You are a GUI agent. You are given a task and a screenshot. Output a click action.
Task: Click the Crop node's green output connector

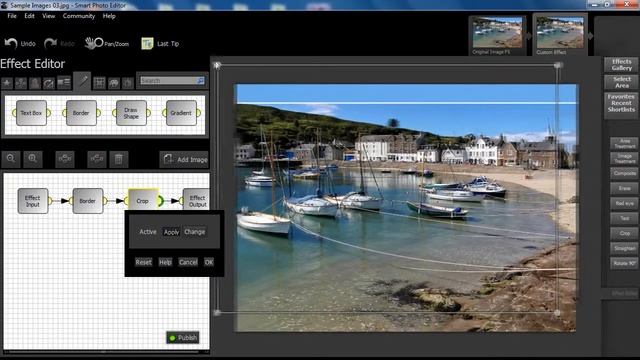[161, 201]
